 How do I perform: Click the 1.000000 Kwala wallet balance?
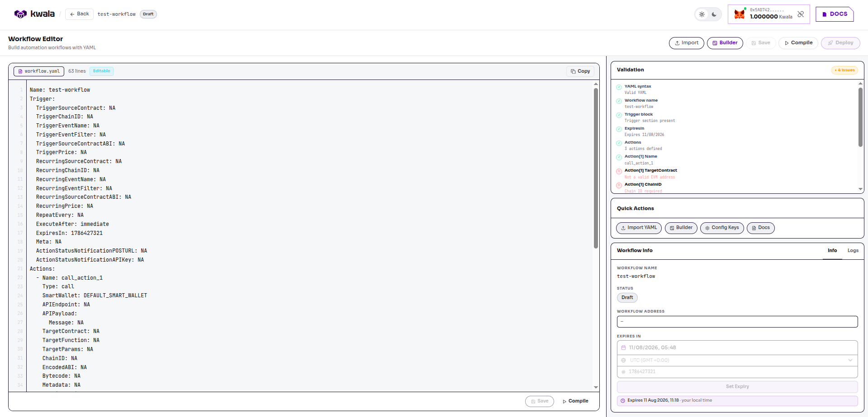tap(771, 17)
